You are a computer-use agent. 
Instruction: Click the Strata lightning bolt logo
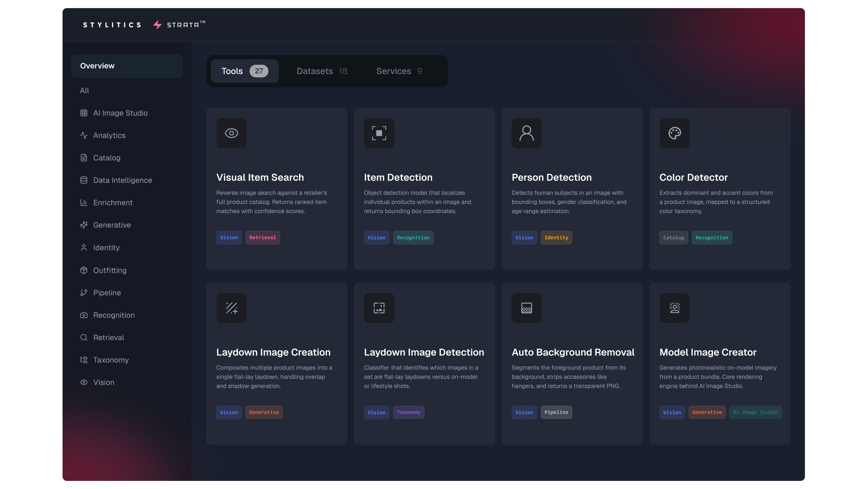click(157, 25)
